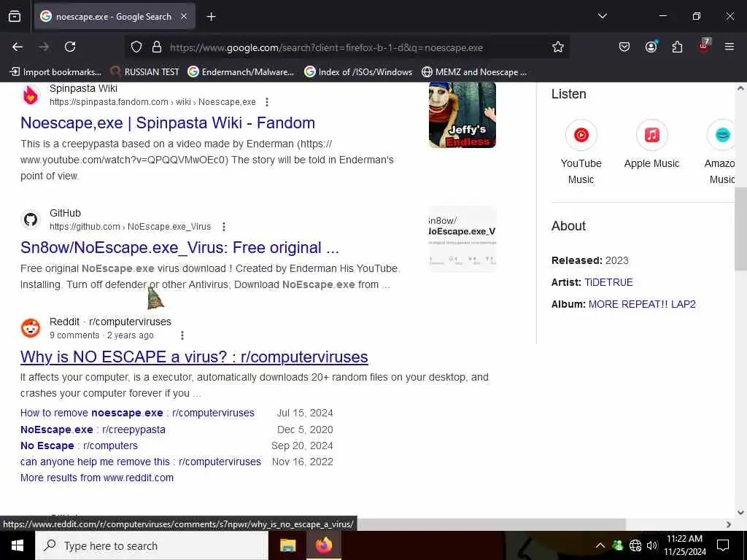This screenshot has height=560, width=747.
Task: Open the Pocket save icon
Action: [x=624, y=47]
